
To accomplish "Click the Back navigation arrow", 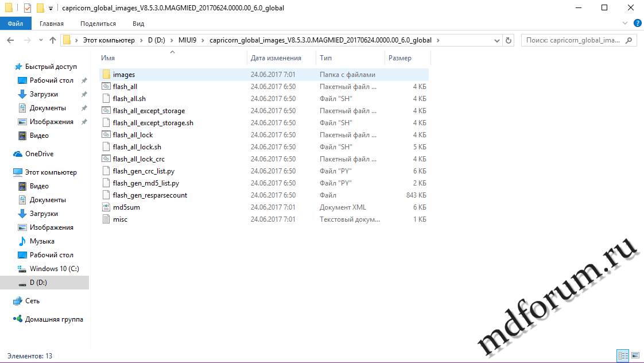I will pos(11,41).
